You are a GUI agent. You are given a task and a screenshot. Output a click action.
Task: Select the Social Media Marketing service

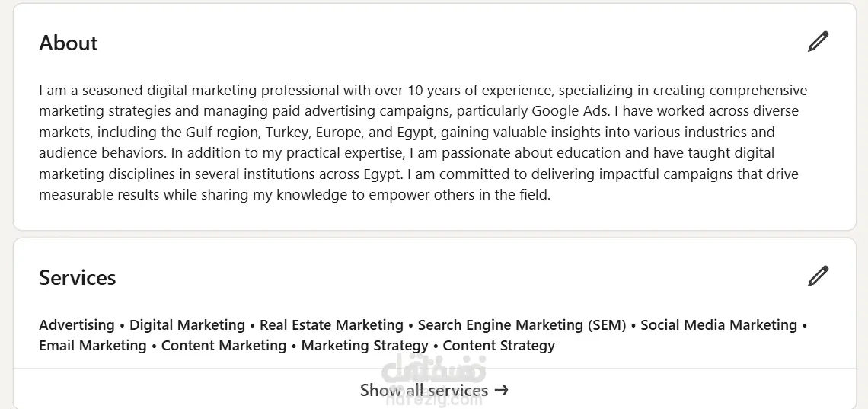point(718,325)
